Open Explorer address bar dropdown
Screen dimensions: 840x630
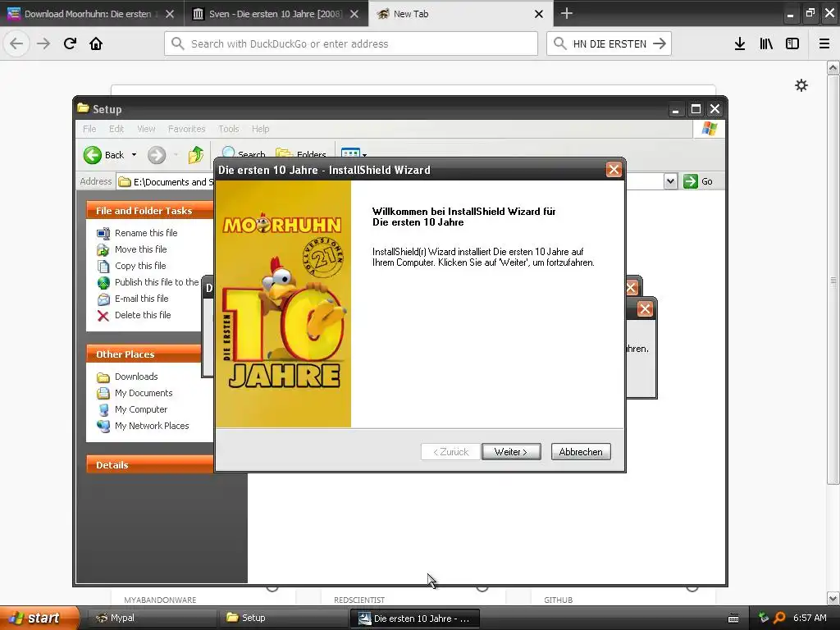[670, 181]
